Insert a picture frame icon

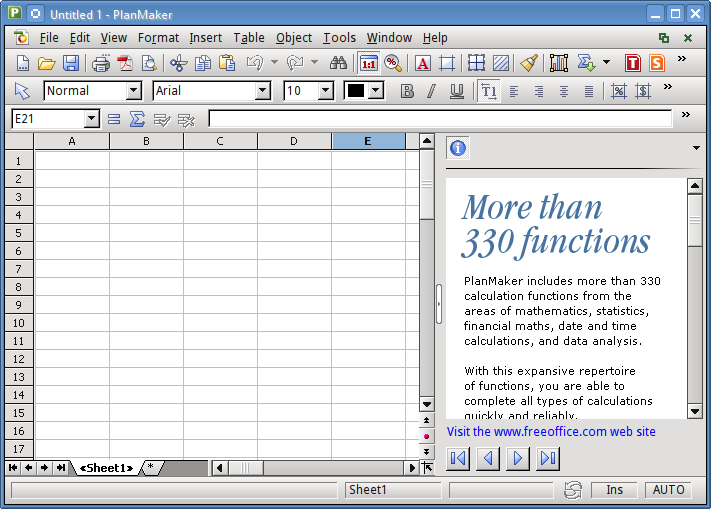tap(447, 63)
